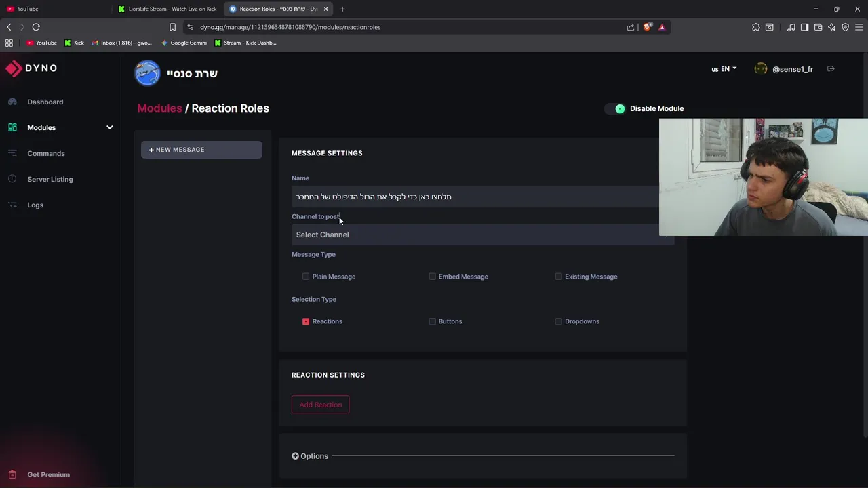Select Existing Message type
Image resolution: width=868 pixels, height=488 pixels.
point(559,277)
